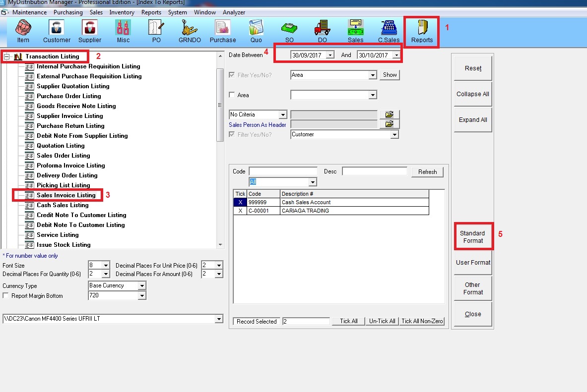Image resolution: width=587 pixels, height=392 pixels.
Task: Expand the Currency Type dropdown
Action: pos(142,286)
